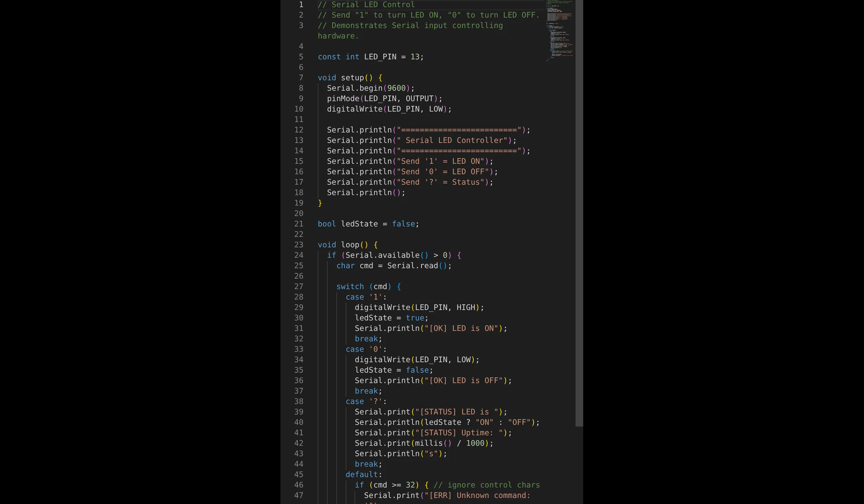Click 'Serial.println()' on line 18

366,193
